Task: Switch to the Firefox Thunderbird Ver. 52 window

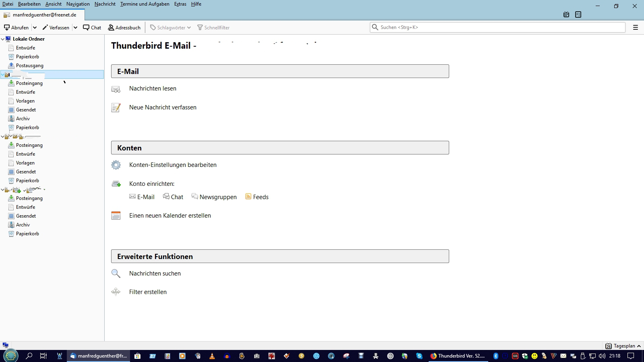Action: (x=458, y=356)
